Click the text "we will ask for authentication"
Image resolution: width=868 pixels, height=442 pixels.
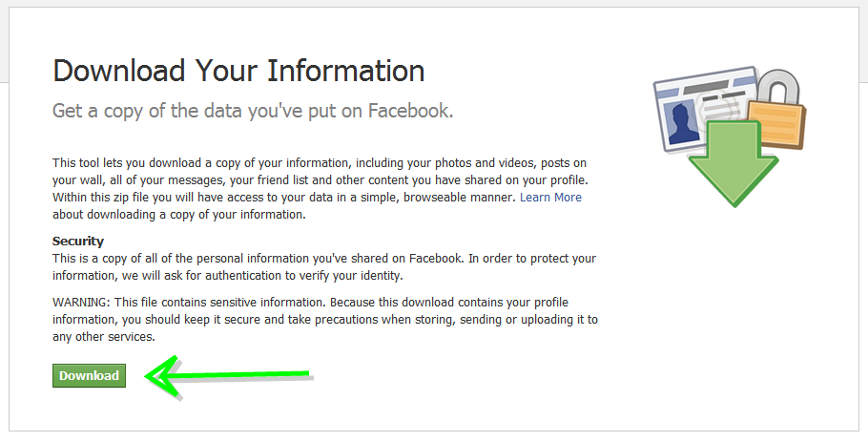[204, 275]
